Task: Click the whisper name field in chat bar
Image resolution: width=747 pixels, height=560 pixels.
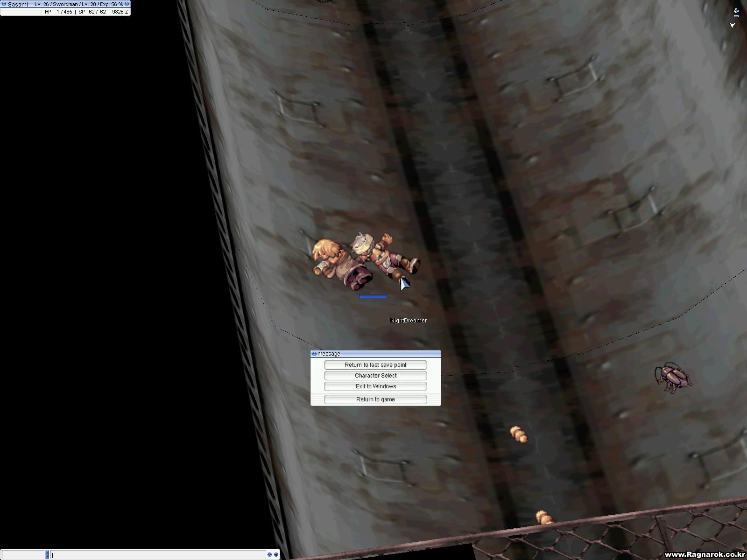Action: click(x=23, y=555)
